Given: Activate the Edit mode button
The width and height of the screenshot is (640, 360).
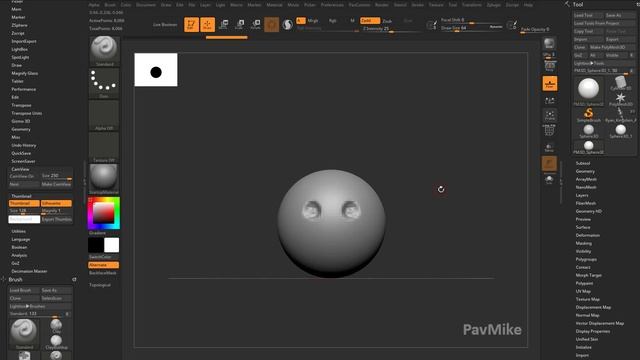Looking at the screenshot, I should tap(191, 24).
